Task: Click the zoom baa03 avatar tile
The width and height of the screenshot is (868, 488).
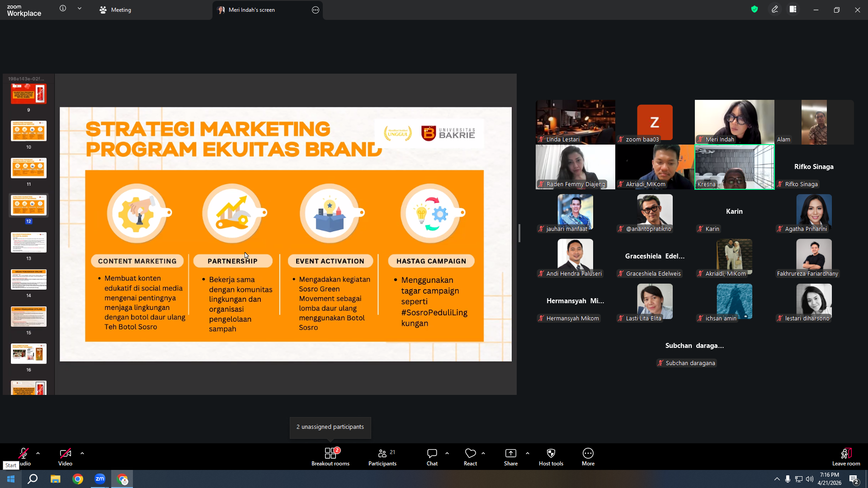Action: pos(655,122)
